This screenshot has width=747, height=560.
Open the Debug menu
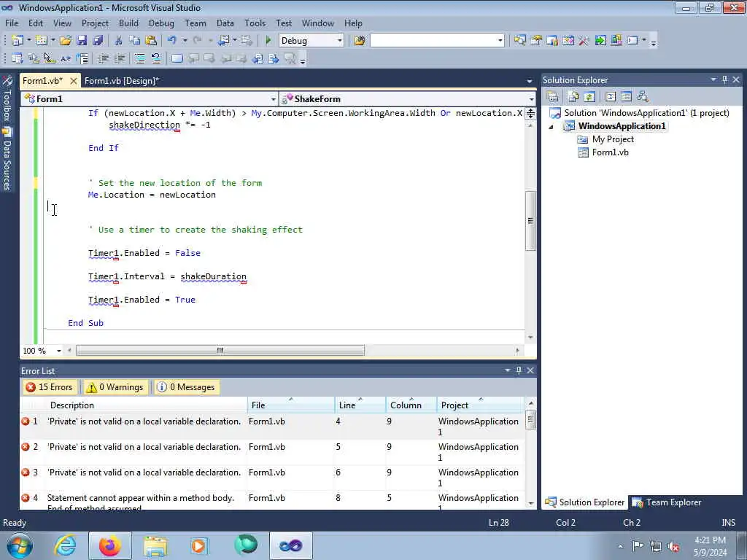pyautogui.click(x=161, y=23)
